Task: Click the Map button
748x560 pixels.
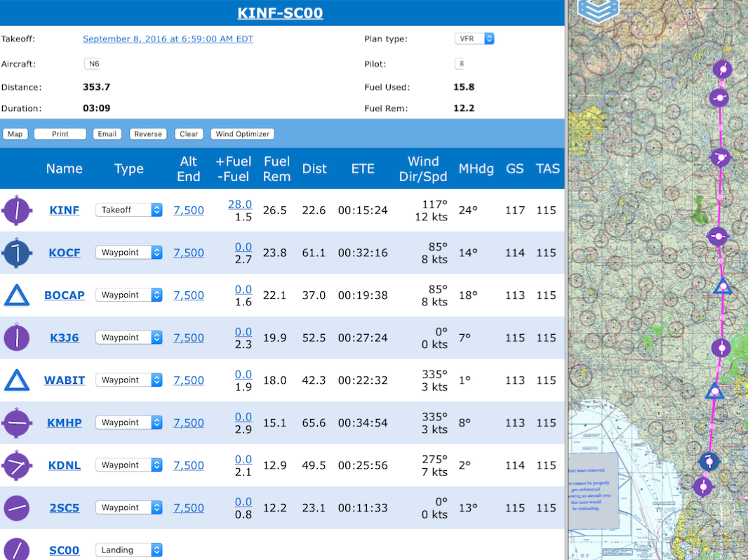Action: click(x=15, y=134)
